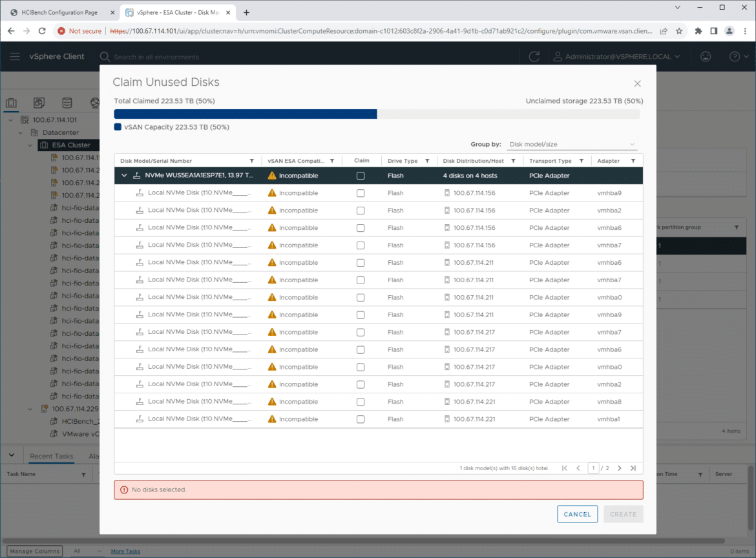Click the CANCEL button
Screen dimensions: 756x558
tap(577, 514)
